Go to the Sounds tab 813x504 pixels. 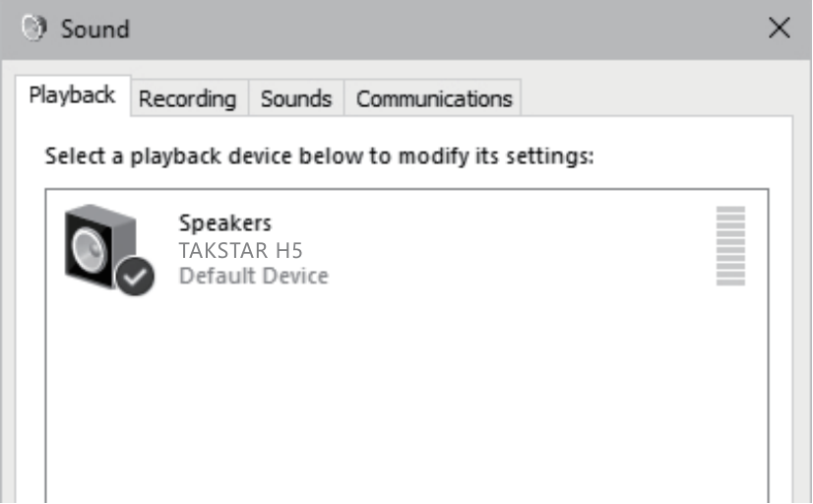pyautogui.click(x=295, y=98)
